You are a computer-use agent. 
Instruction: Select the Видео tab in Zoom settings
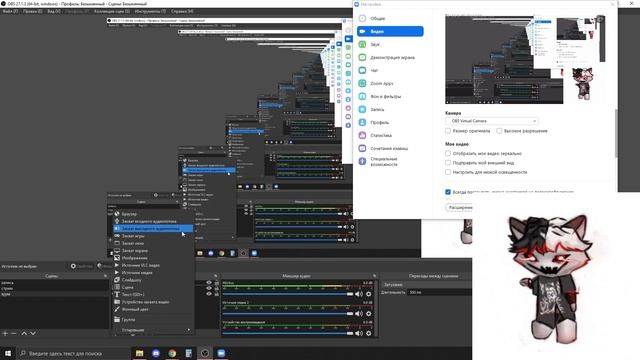click(x=390, y=31)
